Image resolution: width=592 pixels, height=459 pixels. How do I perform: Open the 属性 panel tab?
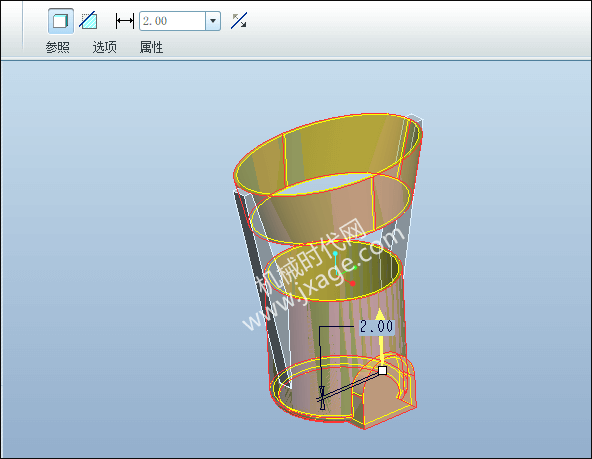151,48
